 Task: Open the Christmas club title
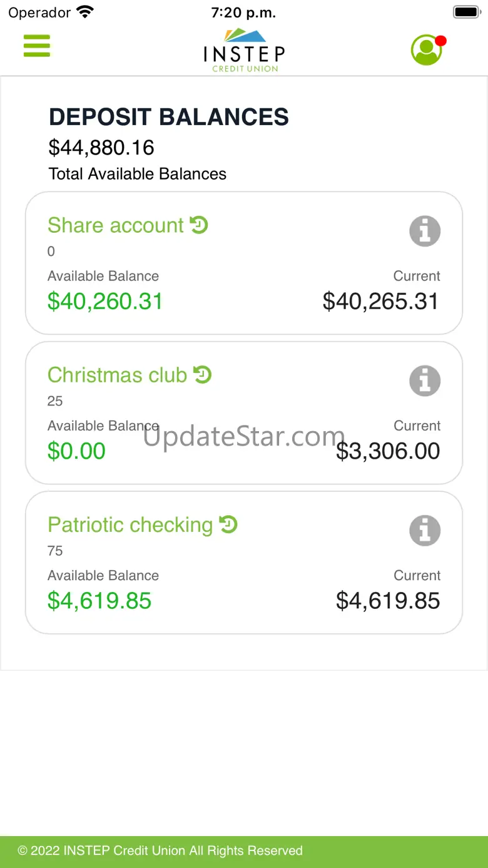tap(118, 375)
